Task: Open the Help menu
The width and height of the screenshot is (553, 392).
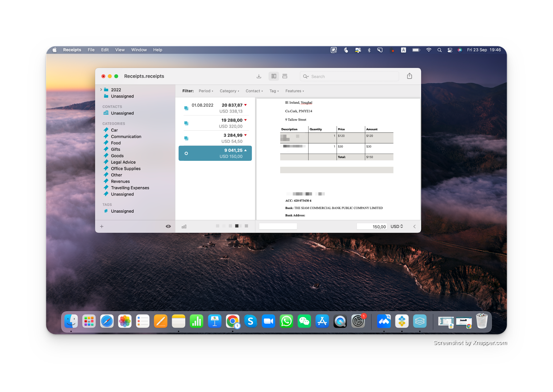Action: tap(158, 50)
